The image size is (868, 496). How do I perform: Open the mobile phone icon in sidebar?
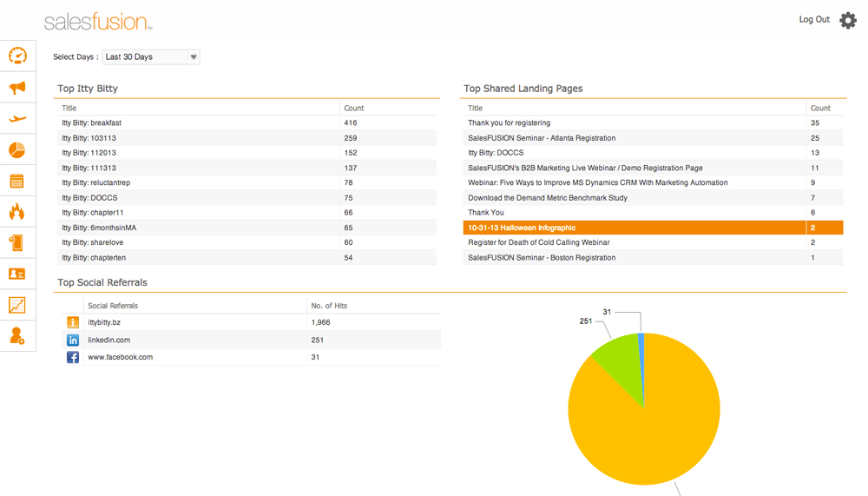point(16,242)
